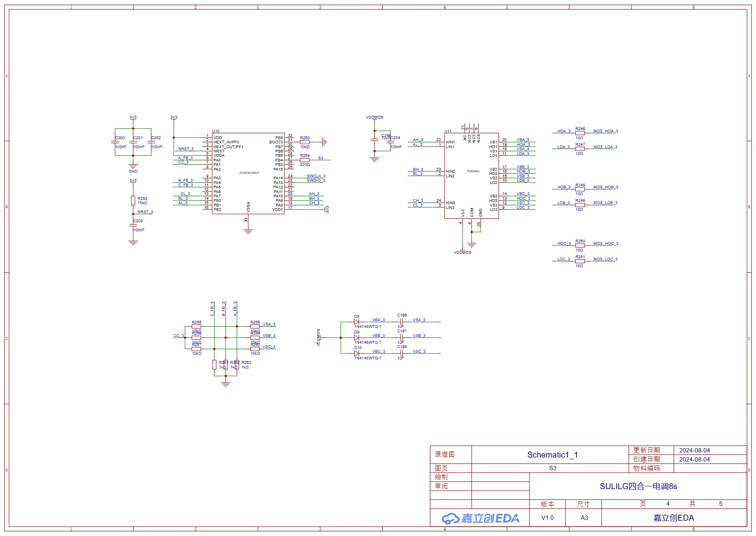Click the 物料编码 field label
This screenshot has width=756, height=536.
[x=647, y=468]
